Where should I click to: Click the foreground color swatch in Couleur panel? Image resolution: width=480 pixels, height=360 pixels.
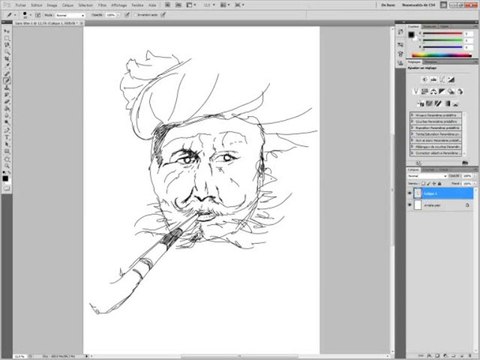[x=411, y=34]
